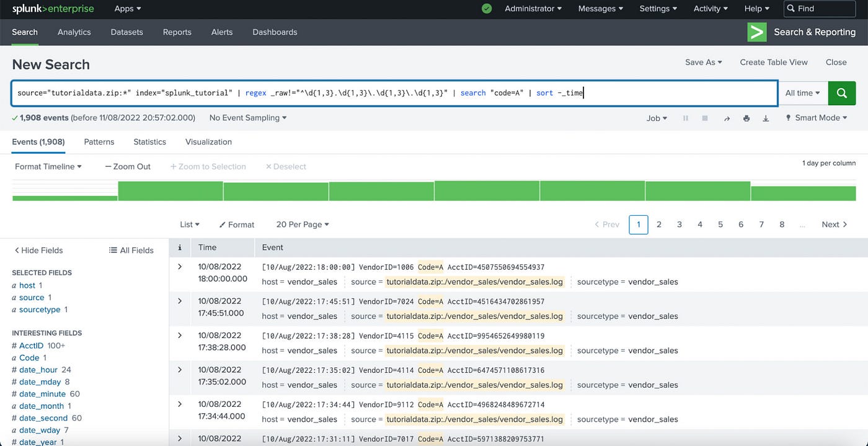This screenshot has width=868, height=446.
Task: Click Create Table View
Action: 773,62
